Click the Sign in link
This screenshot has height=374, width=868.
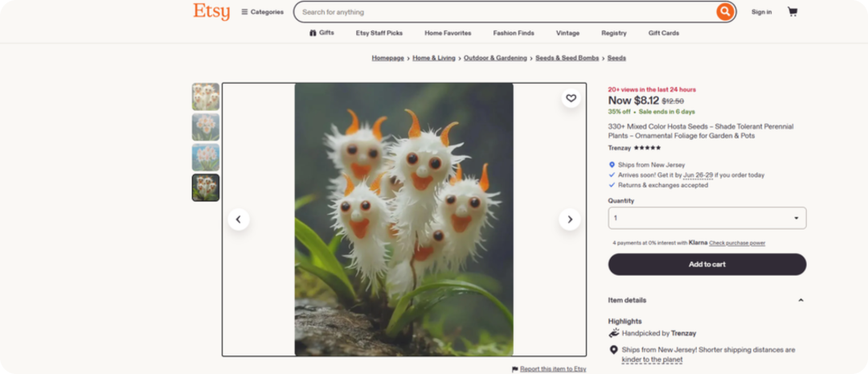point(761,12)
